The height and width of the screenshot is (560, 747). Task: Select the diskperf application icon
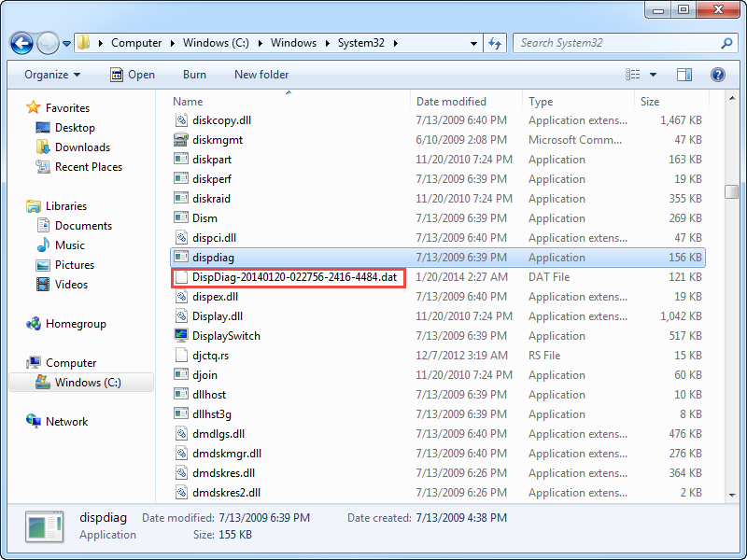[x=181, y=179]
